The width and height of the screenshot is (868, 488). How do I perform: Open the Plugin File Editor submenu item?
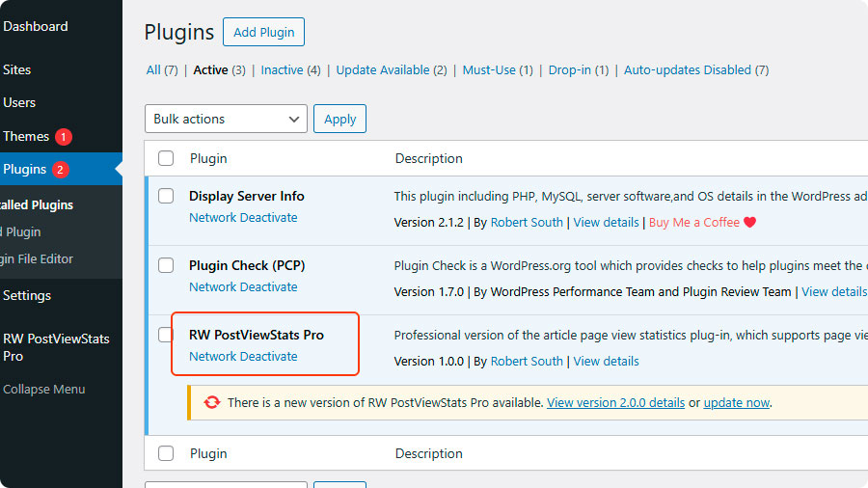pos(37,258)
